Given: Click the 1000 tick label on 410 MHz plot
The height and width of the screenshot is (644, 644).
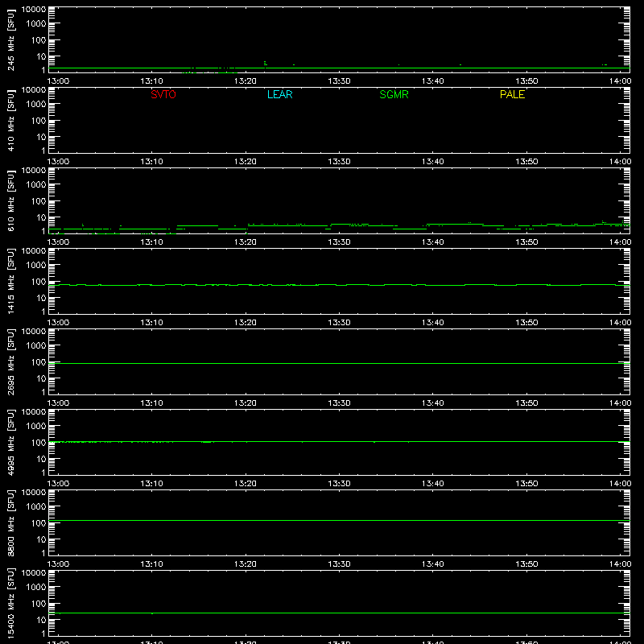Looking at the screenshot, I should (36, 105).
